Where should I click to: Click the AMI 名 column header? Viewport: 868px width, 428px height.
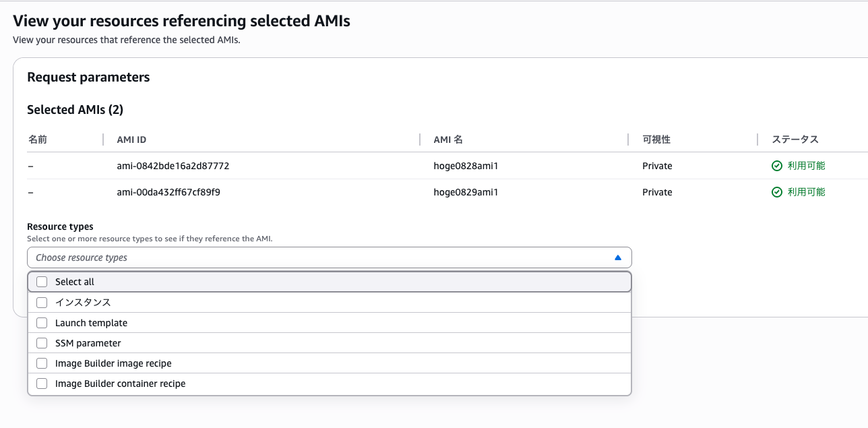(448, 140)
